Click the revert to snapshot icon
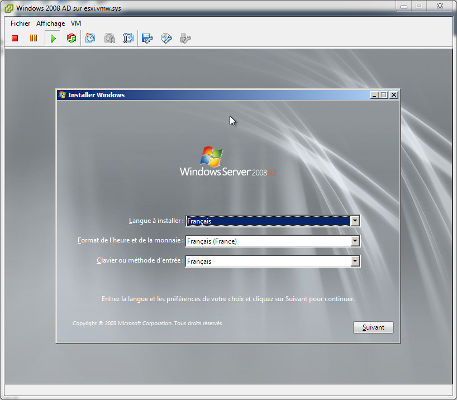 click(x=109, y=38)
